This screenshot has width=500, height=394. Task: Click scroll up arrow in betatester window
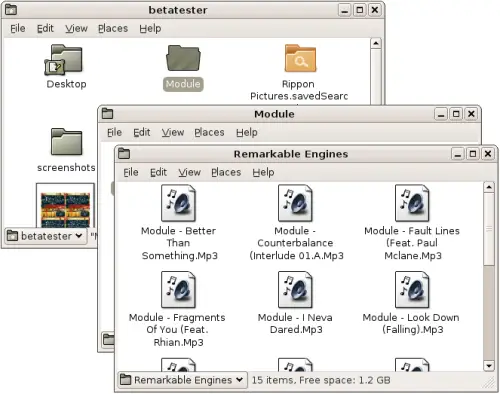click(376, 43)
